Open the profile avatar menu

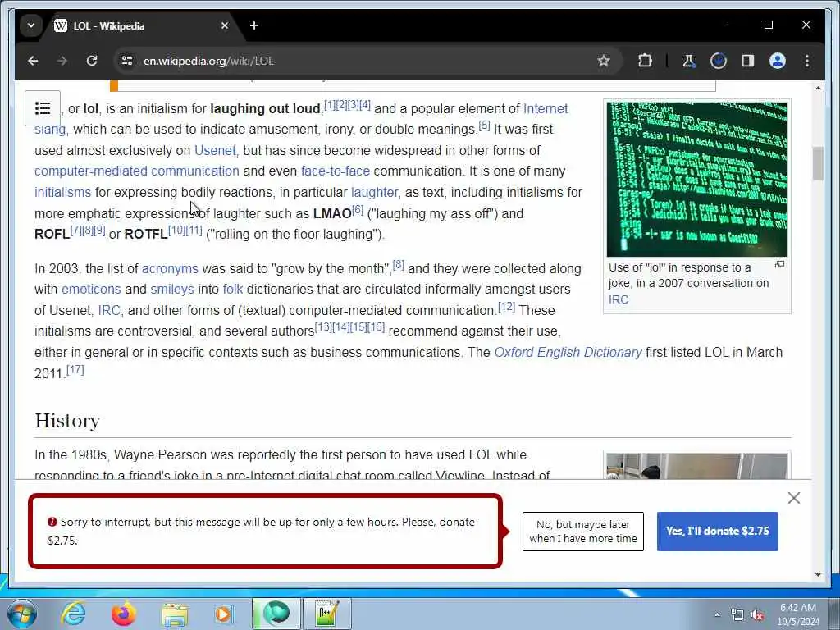pos(778,61)
